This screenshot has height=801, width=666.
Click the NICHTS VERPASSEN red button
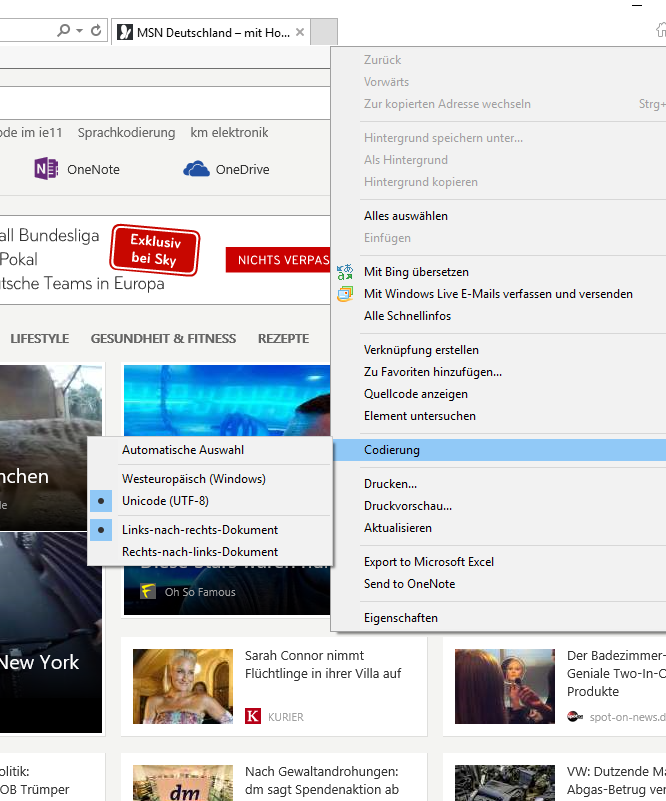[x=278, y=260]
